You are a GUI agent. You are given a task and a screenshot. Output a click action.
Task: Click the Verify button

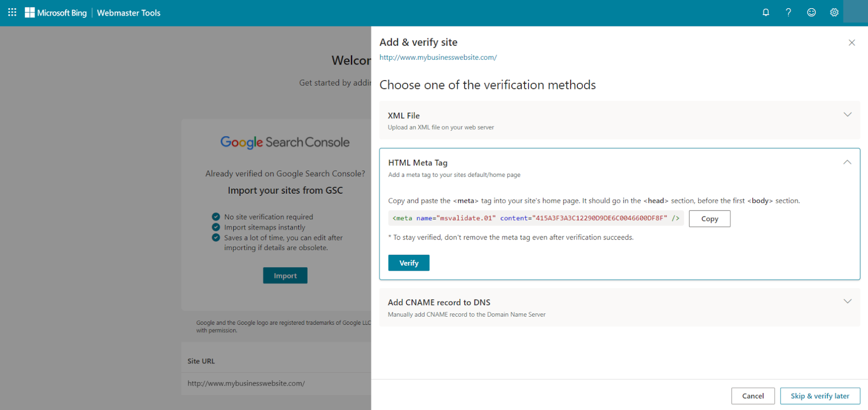(x=409, y=262)
